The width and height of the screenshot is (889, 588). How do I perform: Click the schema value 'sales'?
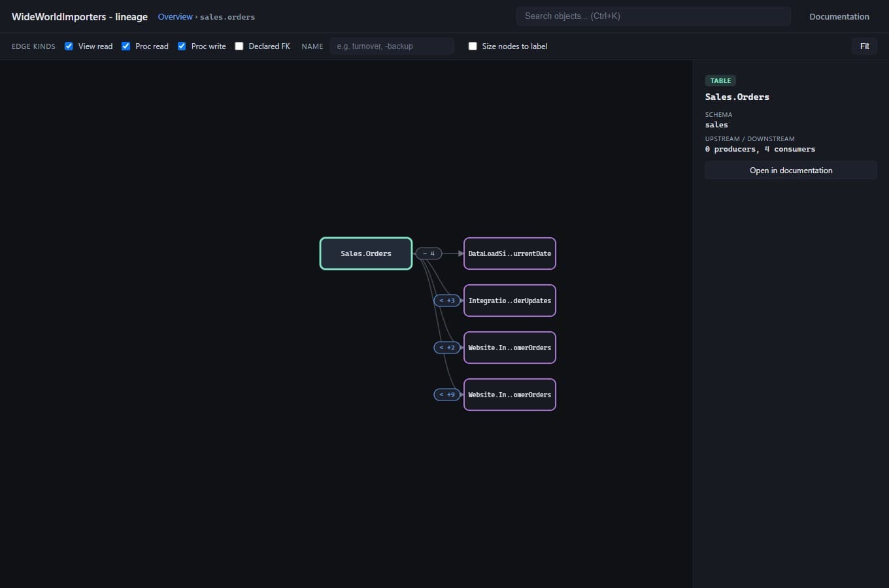click(x=716, y=125)
